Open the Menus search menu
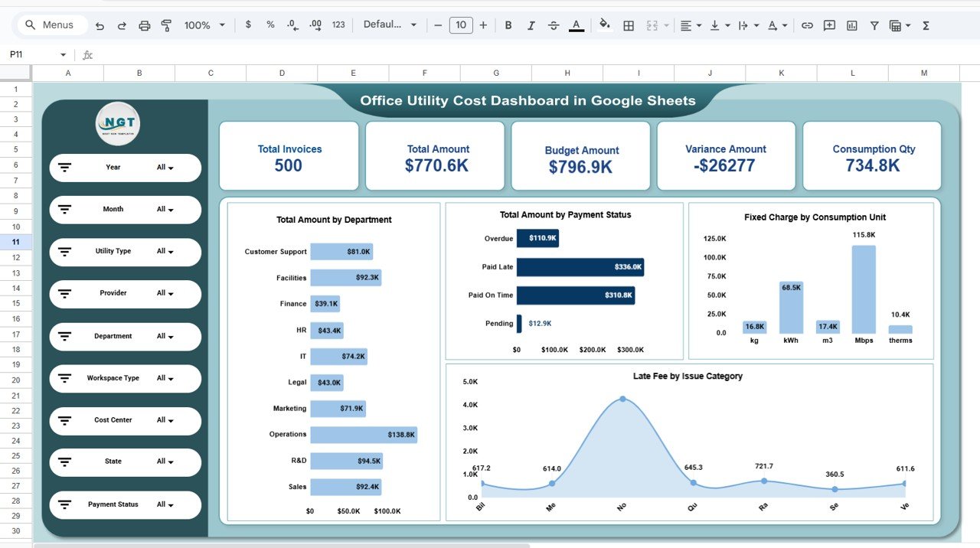980x548 pixels. point(51,24)
